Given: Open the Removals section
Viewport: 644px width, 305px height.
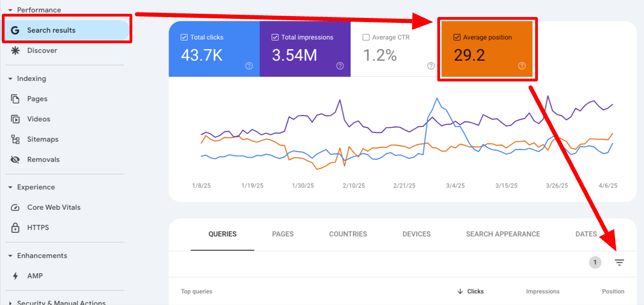Looking at the screenshot, I should point(43,160).
